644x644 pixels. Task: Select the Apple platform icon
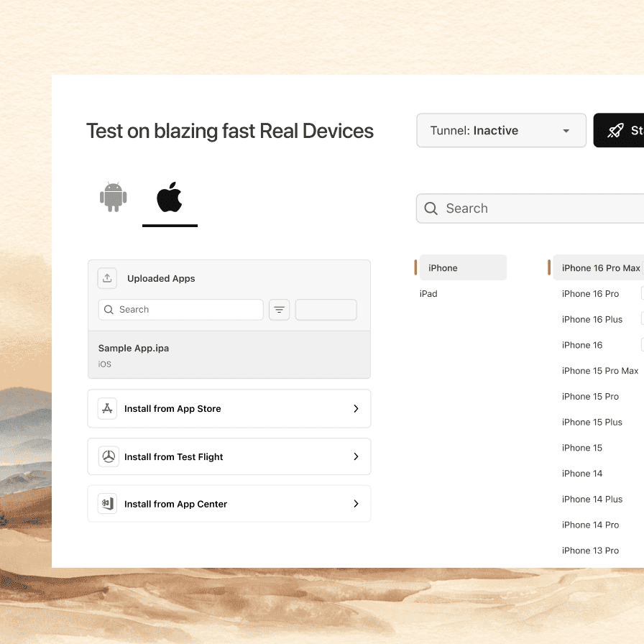[x=170, y=197]
